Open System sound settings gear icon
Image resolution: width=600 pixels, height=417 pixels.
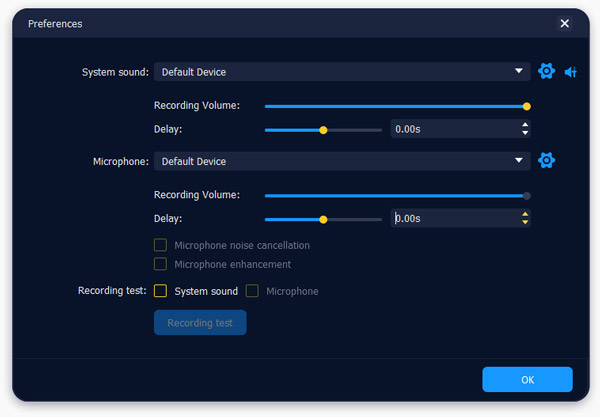click(546, 72)
